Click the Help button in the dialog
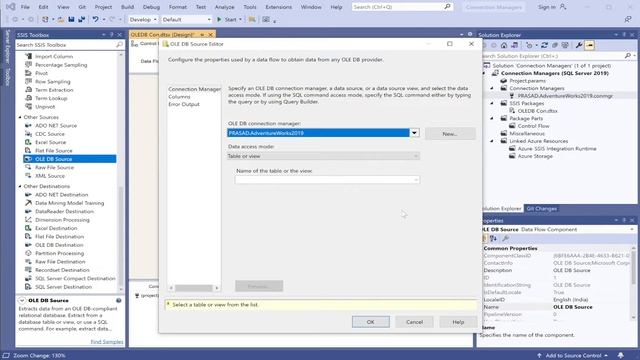This screenshot has width=640, height=360. coord(458,322)
